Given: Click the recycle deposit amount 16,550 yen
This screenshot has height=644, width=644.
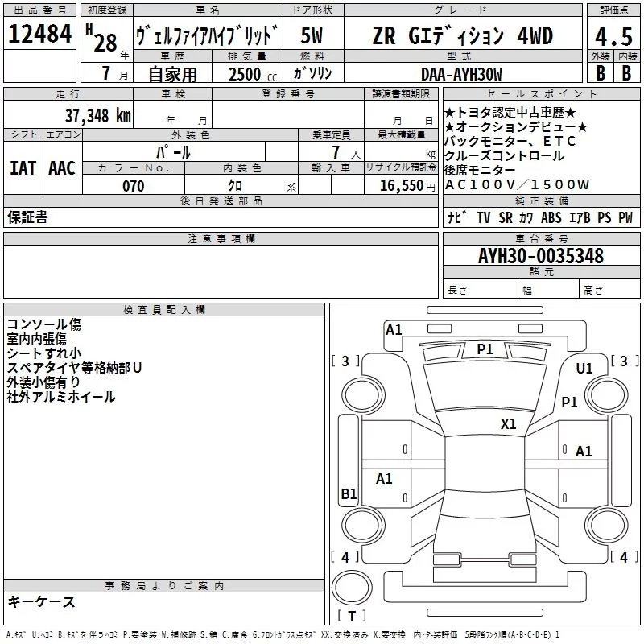Looking at the screenshot, I should pos(407,186).
